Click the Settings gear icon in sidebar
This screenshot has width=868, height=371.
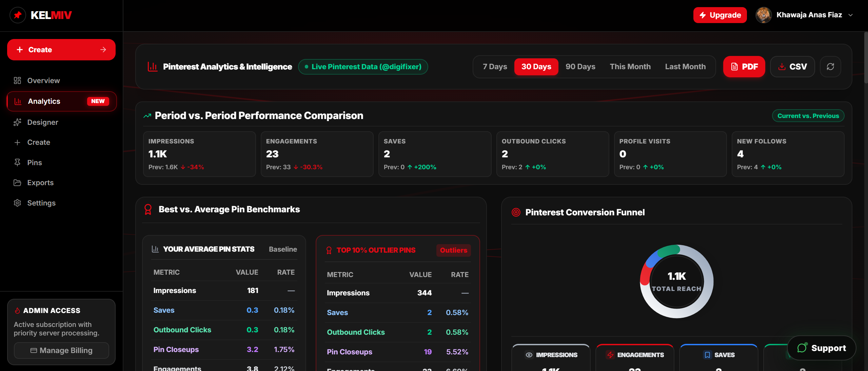coord(17,203)
